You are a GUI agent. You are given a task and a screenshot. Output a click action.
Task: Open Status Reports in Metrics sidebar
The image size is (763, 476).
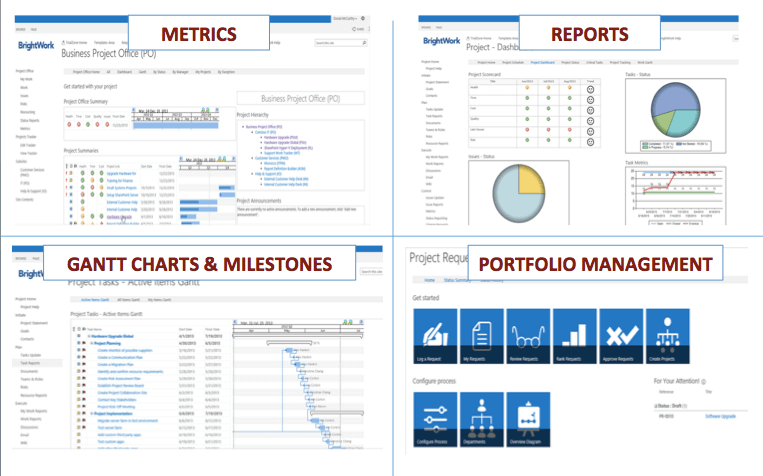click(30, 120)
